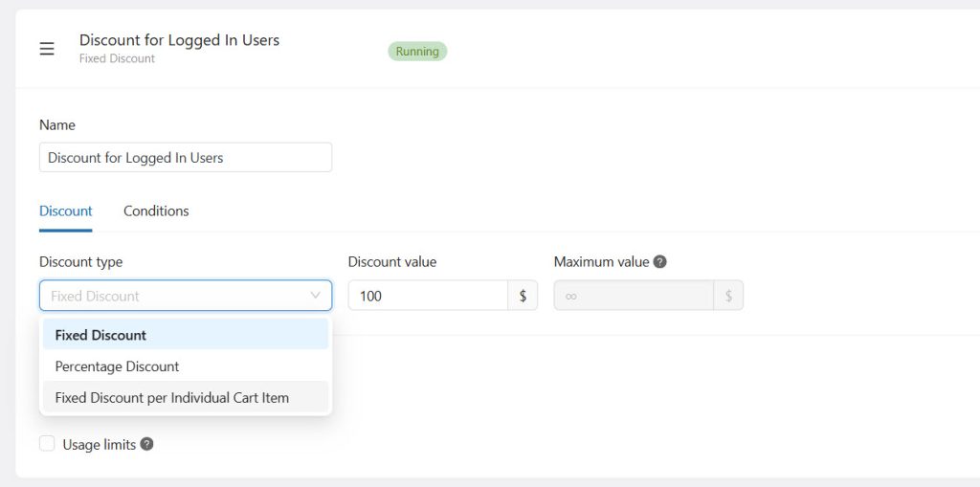Focus the Name input field

185,158
